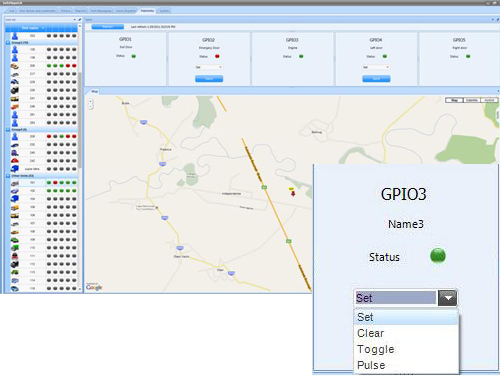Image resolution: width=500 pixels, height=376 pixels.
Task: Click the scroll down arrow of unit list
Action: coord(80,290)
